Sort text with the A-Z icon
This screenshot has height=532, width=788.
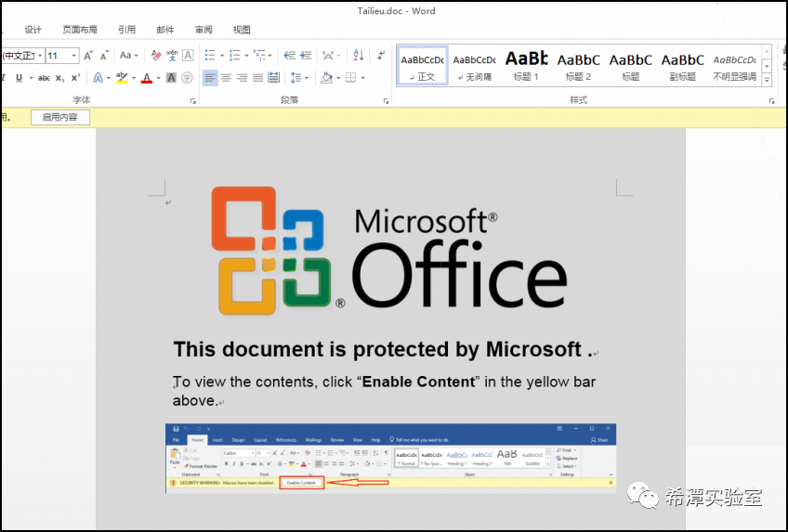pyautogui.click(x=359, y=56)
